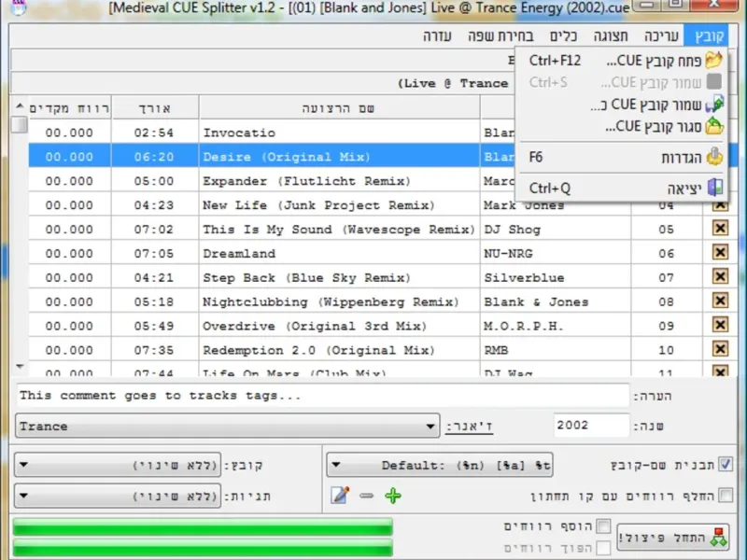The image size is (747, 560).
Task: Select Expander (Flutlicht Remix) track
Action: (x=306, y=181)
